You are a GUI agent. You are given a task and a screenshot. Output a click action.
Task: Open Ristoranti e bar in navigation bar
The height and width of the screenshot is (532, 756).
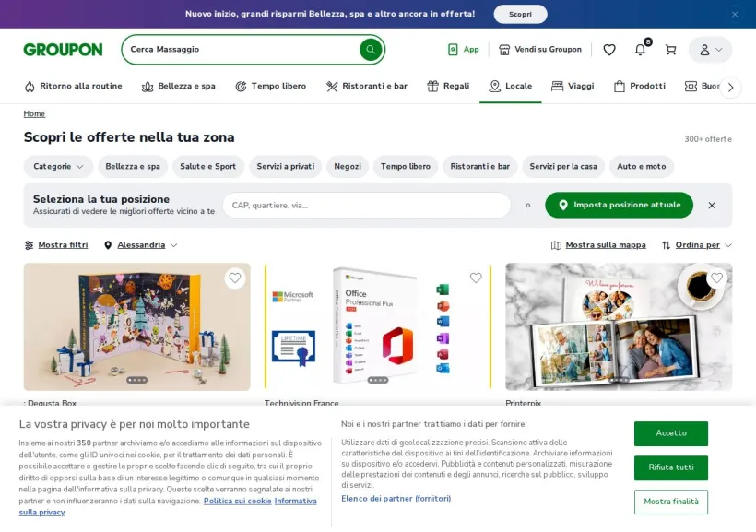click(366, 86)
